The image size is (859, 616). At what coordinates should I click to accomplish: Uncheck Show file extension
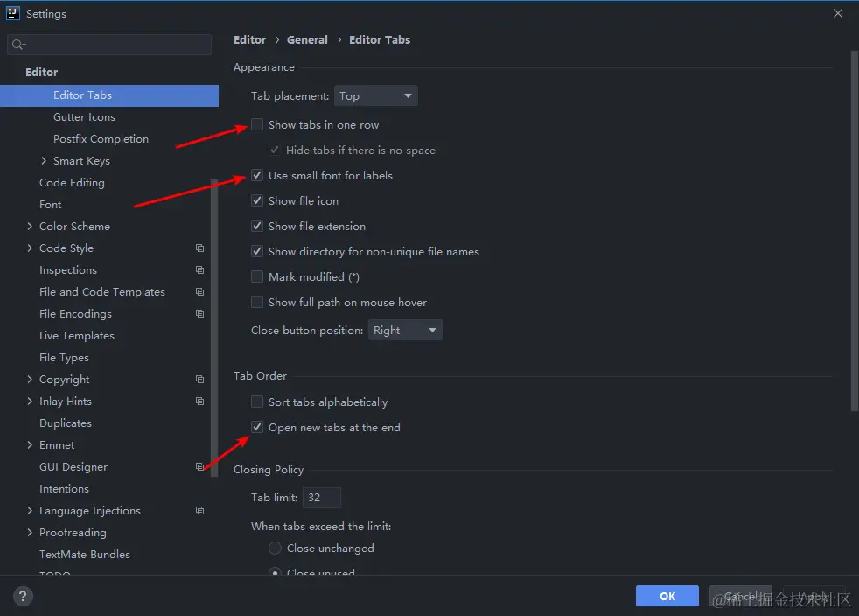click(257, 226)
